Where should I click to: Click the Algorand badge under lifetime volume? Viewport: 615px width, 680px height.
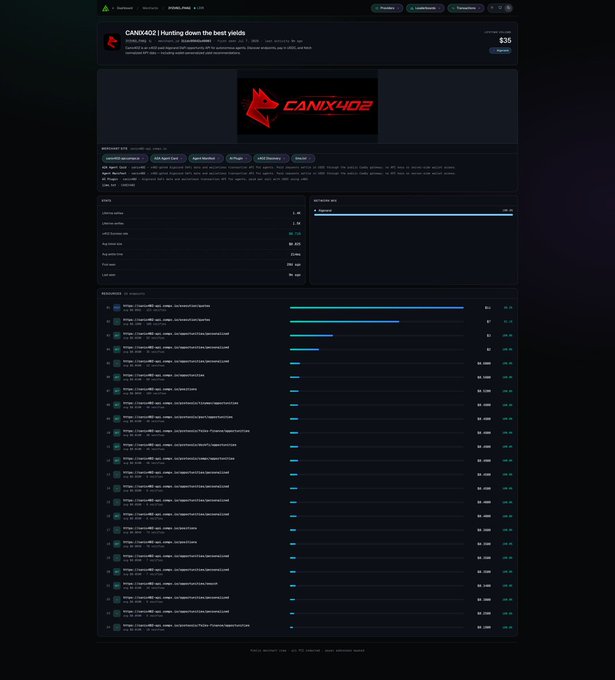(x=500, y=51)
